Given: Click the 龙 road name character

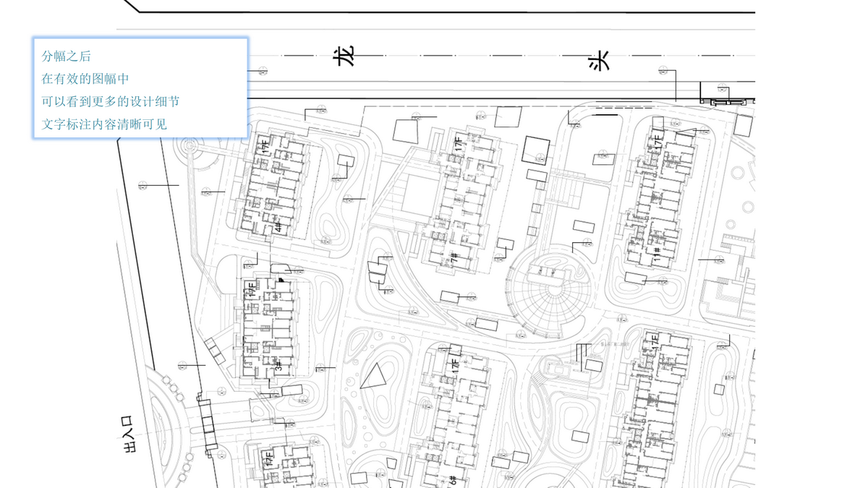Looking at the screenshot, I should 346,56.
